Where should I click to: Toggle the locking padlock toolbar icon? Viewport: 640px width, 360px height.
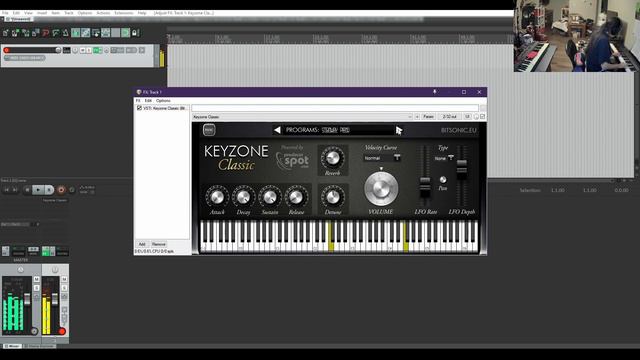(135, 33)
